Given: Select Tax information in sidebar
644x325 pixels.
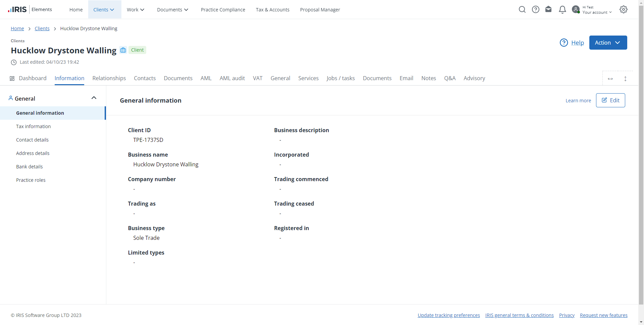Looking at the screenshot, I should (34, 126).
